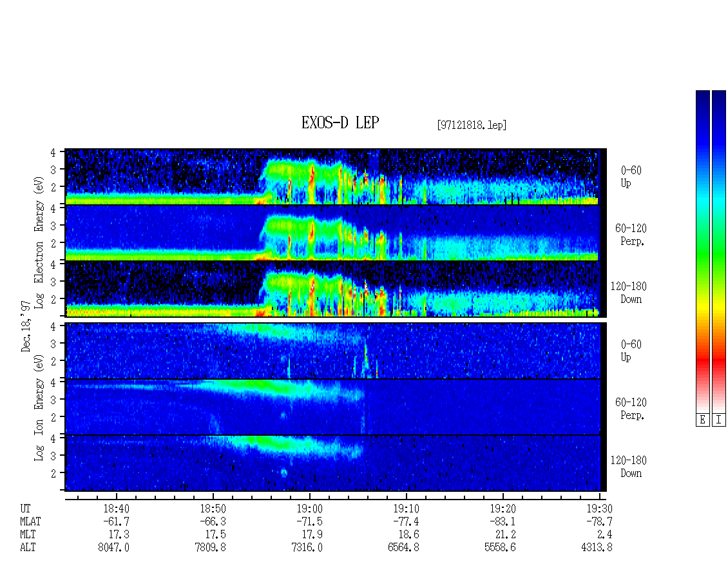The height and width of the screenshot is (564, 728).
Task: Select the UT row header
Action: click(25, 509)
